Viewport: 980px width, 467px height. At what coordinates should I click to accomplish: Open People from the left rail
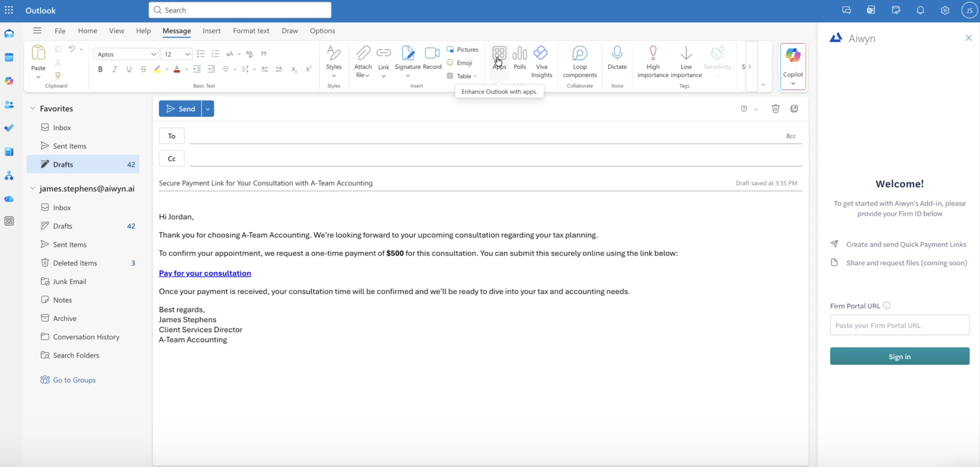(x=9, y=105)
